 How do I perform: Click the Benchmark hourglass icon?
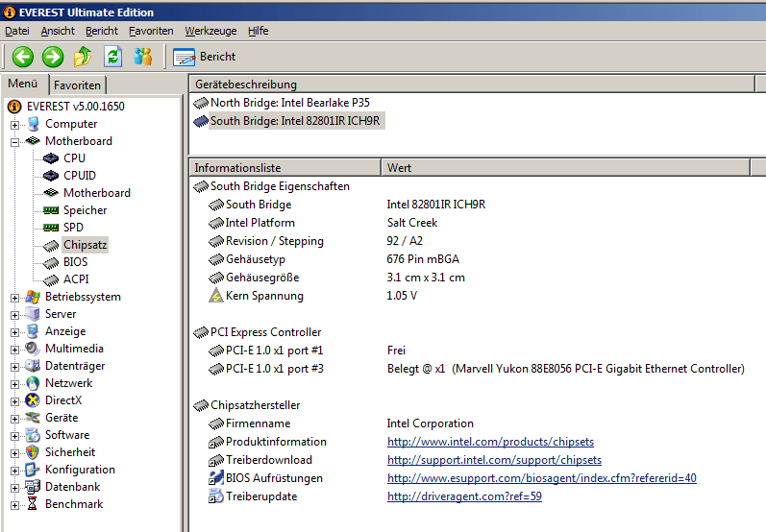33,504
